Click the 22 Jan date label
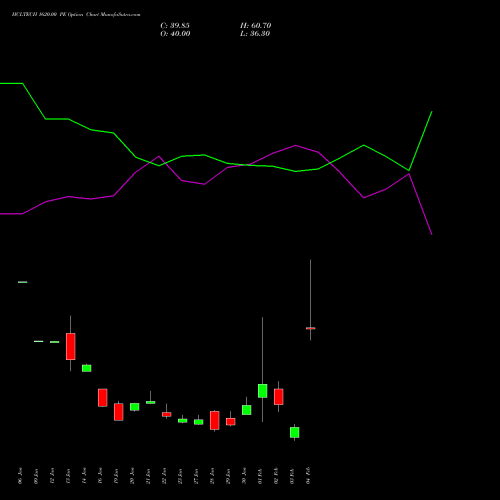This screenshot has height=500, width=500. coord(164,476)
